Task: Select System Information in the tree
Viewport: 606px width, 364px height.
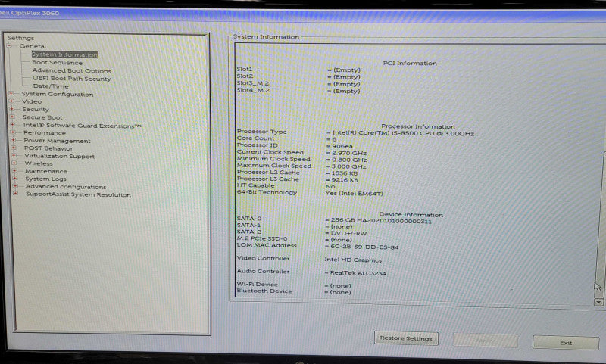Action: [x=64, y=54]
